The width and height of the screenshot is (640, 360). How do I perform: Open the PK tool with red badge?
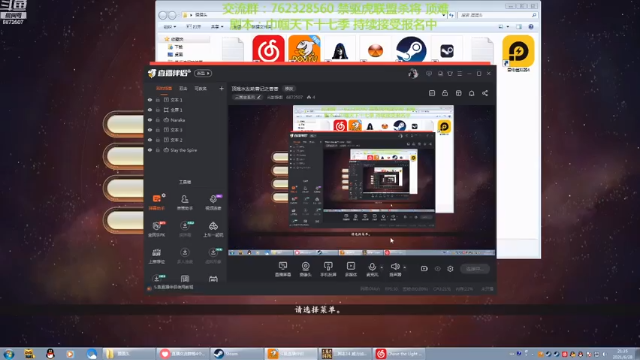157,226
